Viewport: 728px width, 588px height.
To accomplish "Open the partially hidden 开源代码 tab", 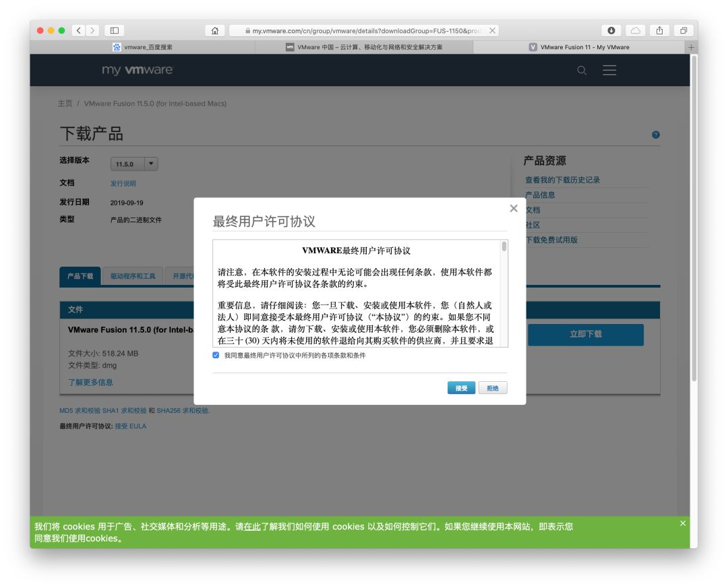I will coord(180,276).
